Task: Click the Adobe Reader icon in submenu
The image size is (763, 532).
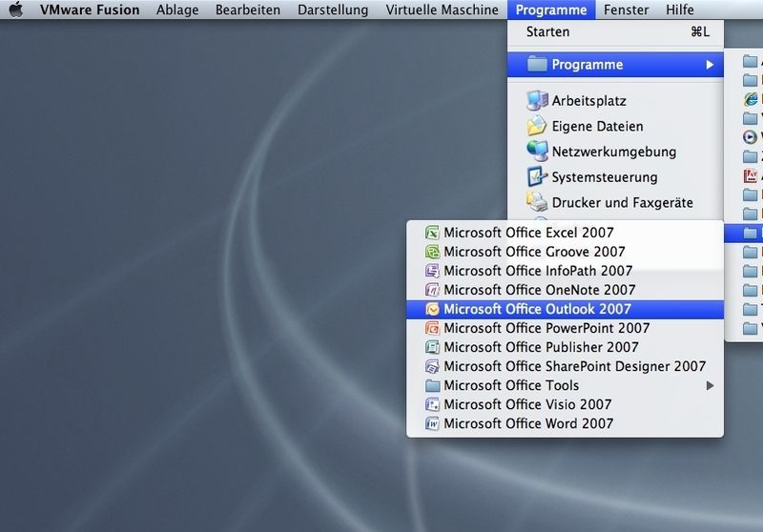Action: coord(751,175)
